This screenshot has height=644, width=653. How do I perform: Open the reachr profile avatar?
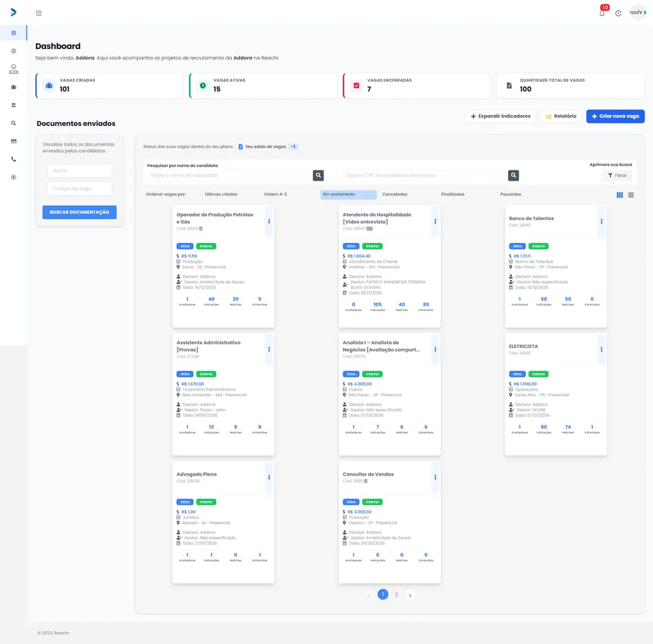[x=637, y=12]
